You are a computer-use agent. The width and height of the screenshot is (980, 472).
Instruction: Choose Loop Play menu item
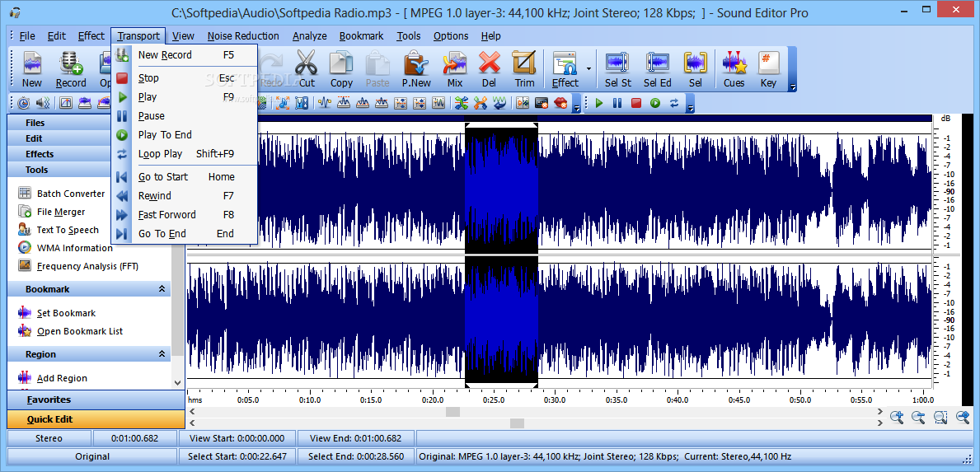[x=185, y=153]
